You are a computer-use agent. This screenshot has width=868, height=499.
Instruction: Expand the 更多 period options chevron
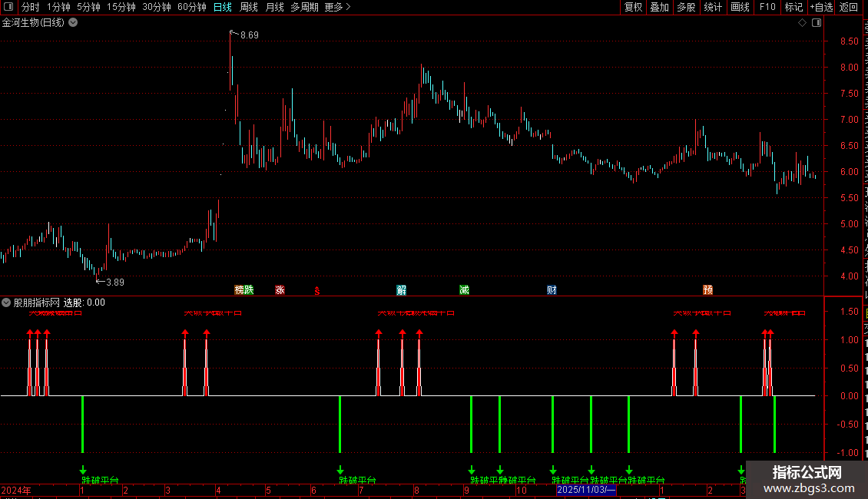point(348,7)
